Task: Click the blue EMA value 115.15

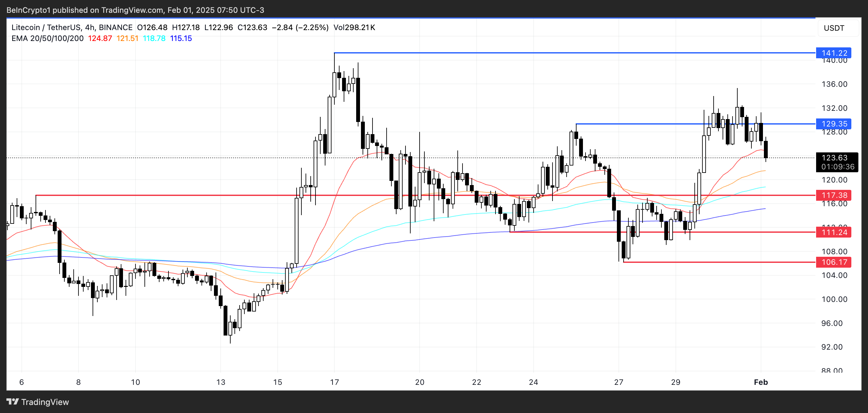Action: 181,38
